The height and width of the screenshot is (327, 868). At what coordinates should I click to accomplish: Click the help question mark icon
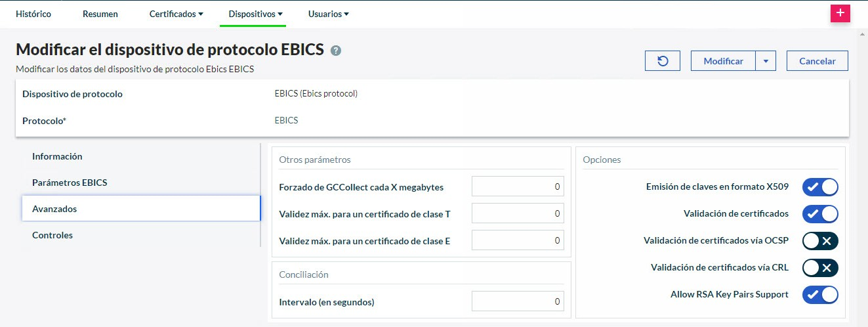336,51
